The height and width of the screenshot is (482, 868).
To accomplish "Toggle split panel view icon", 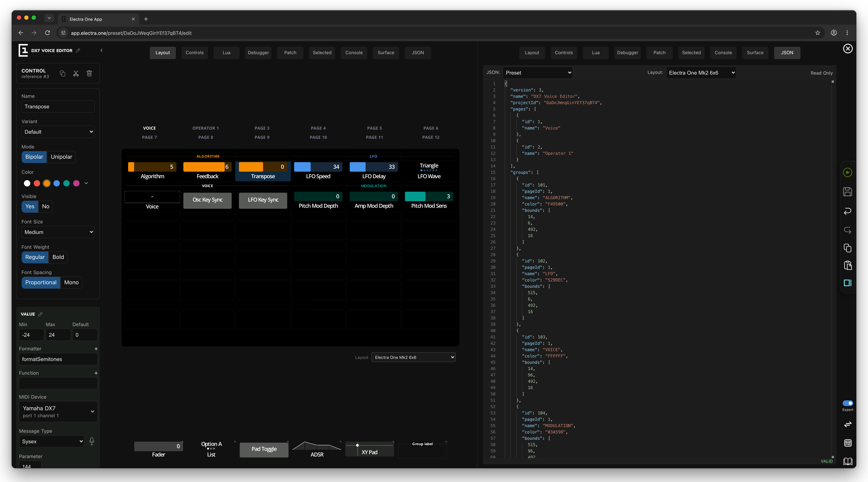I will click(x=847, y=283).
